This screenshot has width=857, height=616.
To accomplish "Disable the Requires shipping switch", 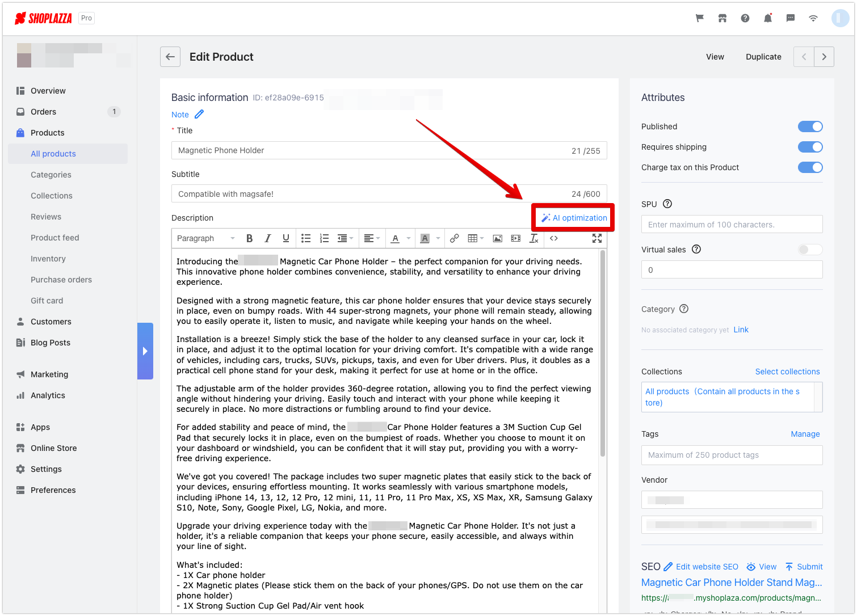I will click(810, 147).
